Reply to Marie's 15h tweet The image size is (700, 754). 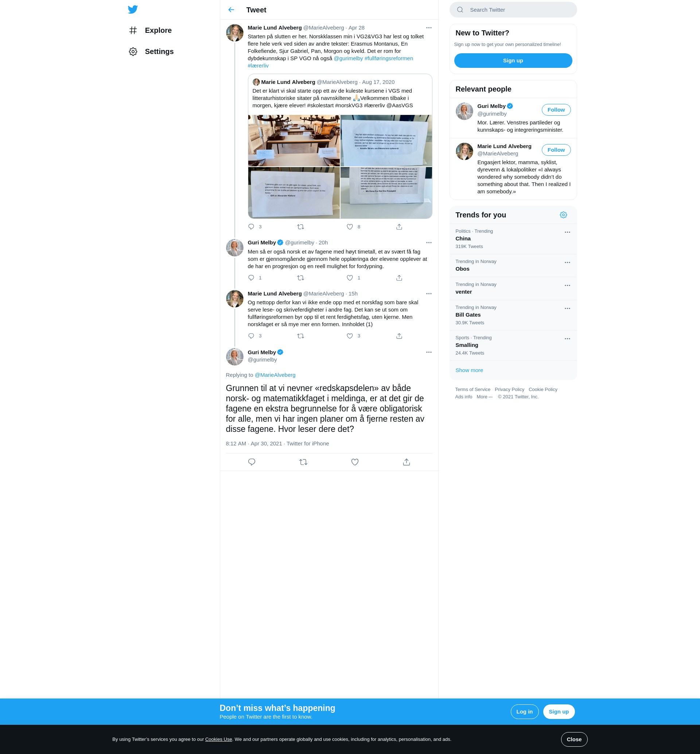[x=251, y=336]
